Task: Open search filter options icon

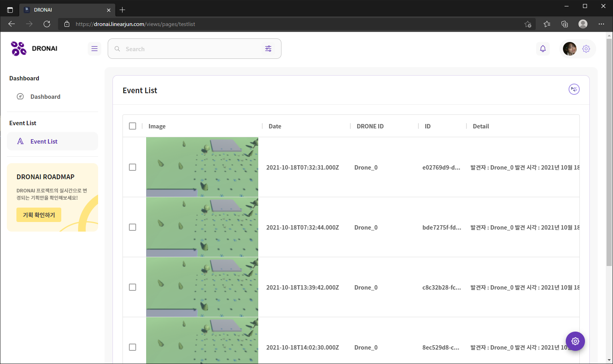Action: [268, 49]
